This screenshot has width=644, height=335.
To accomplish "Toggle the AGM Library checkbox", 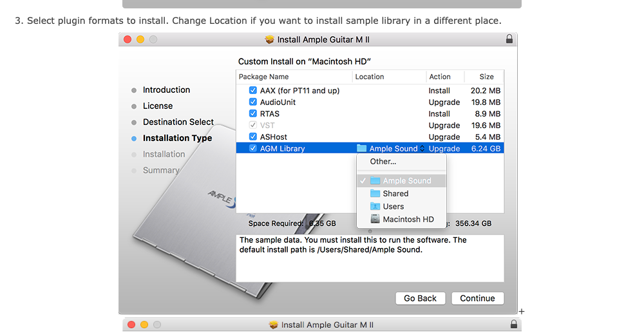I will pyautogui.click(x=253, y=148).
